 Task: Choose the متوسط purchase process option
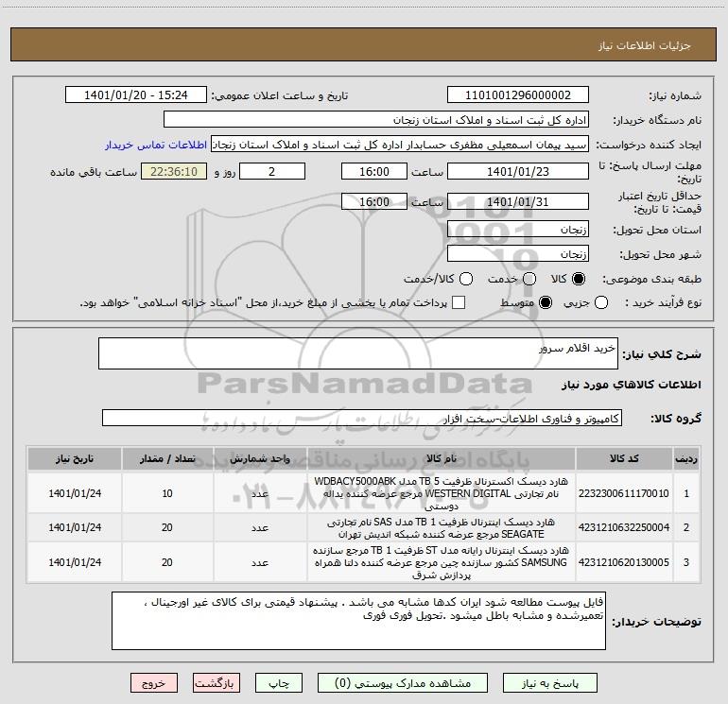546,302
